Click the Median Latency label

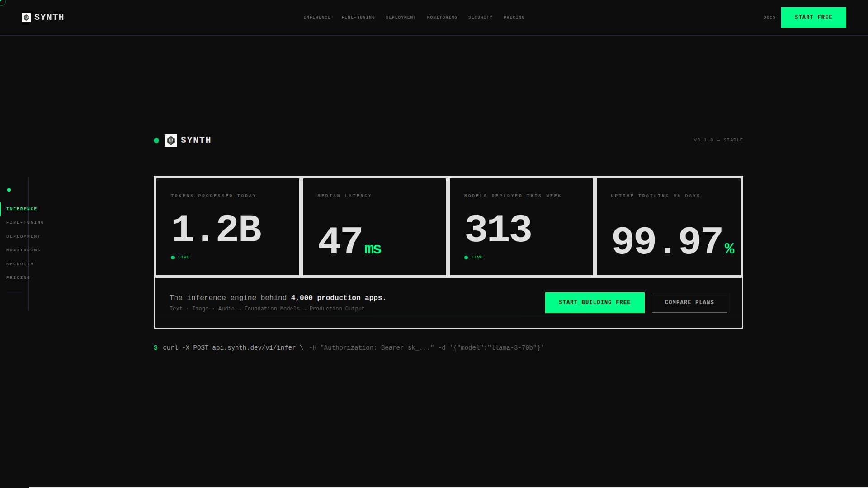(344, 196)
